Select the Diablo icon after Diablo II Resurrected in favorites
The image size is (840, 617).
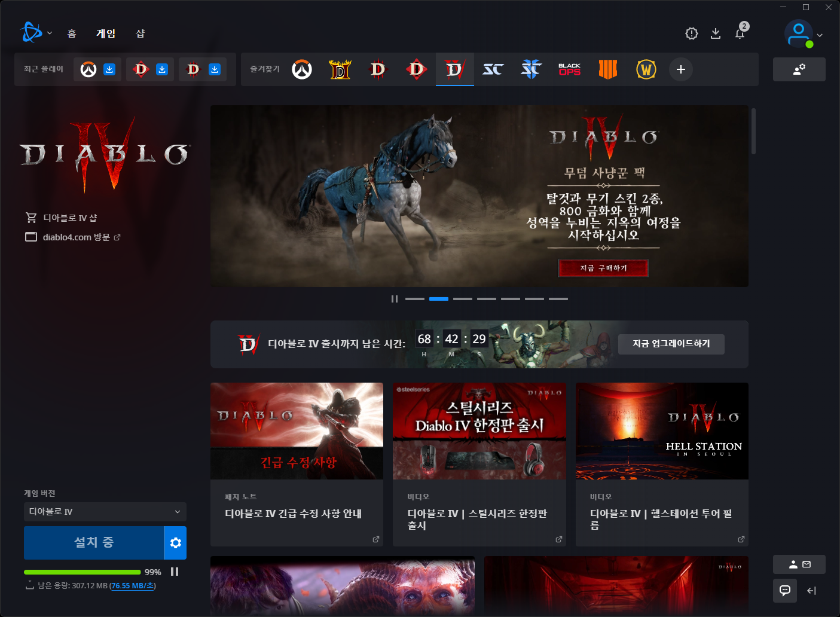[x=378, y=69]
